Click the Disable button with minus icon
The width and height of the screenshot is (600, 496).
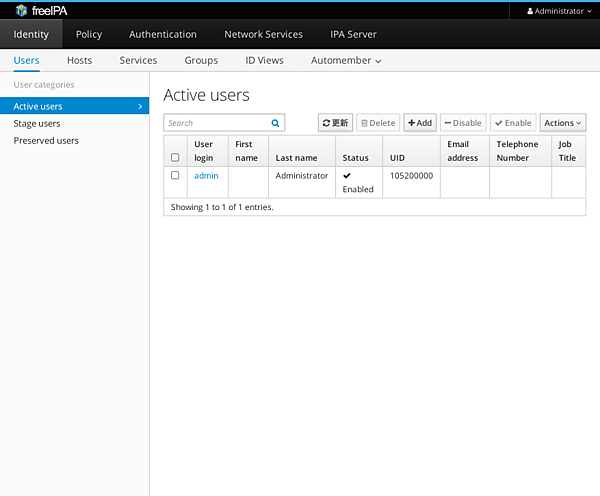pyautogui.click(x=462, y=123)
